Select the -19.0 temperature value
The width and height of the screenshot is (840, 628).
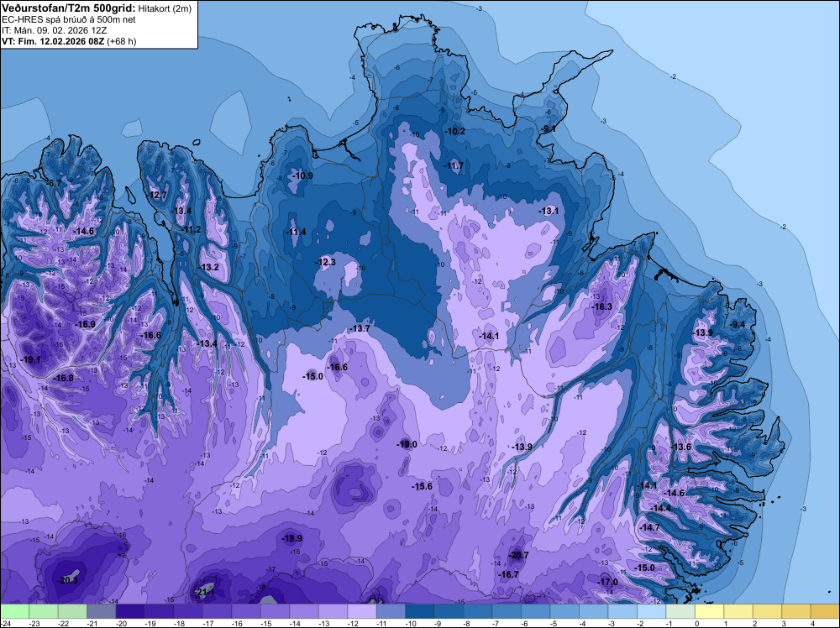click(407, 444)
